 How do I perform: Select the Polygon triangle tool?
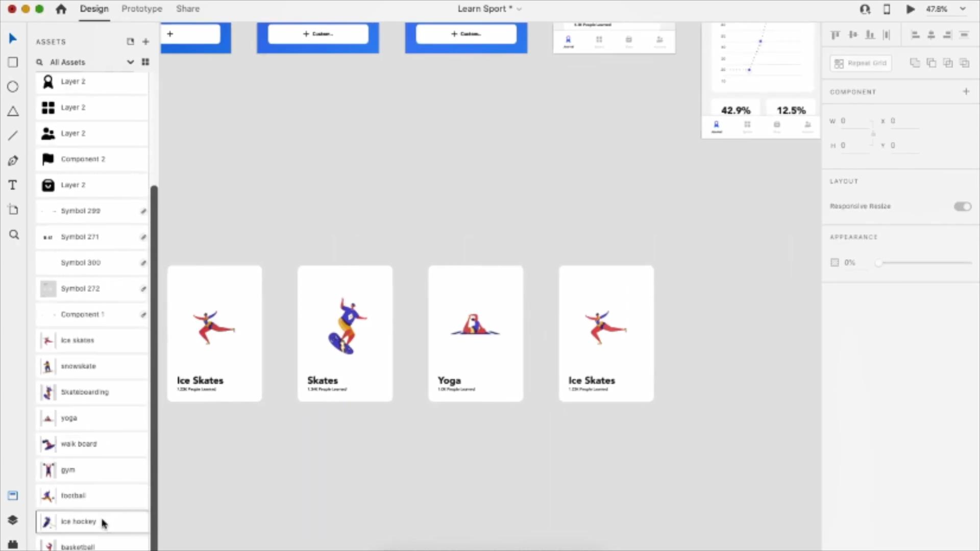pos(13,111)
